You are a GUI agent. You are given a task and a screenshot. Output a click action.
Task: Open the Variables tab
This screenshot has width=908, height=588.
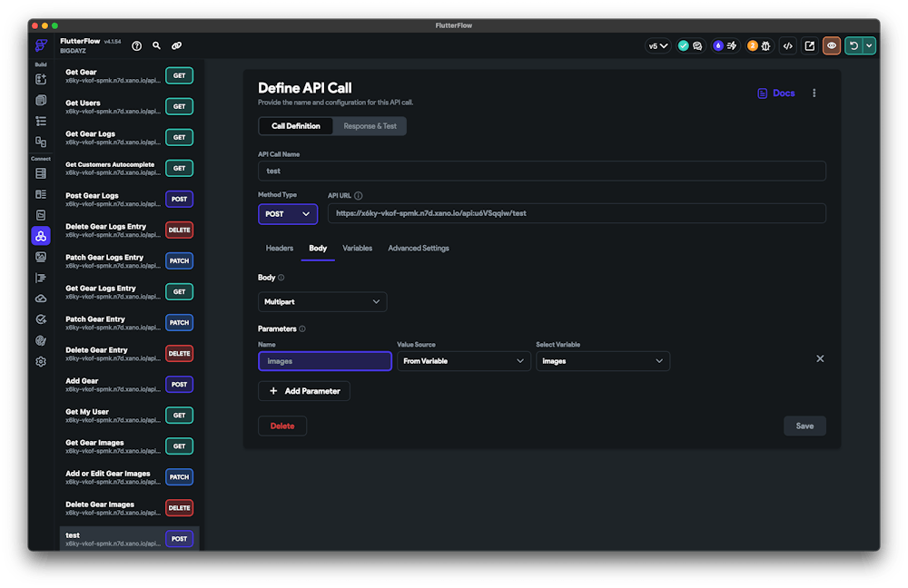point(357,249)
